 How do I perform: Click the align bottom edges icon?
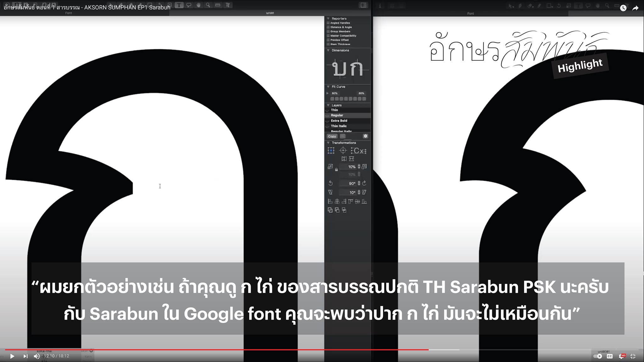[364, 201]
